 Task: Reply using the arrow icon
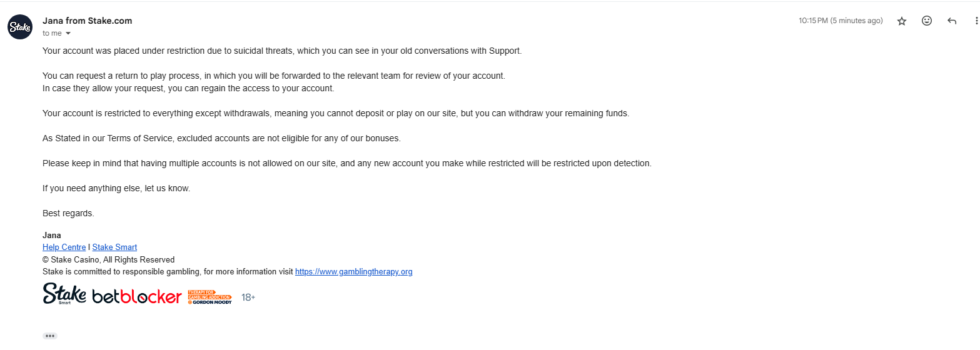952,21
